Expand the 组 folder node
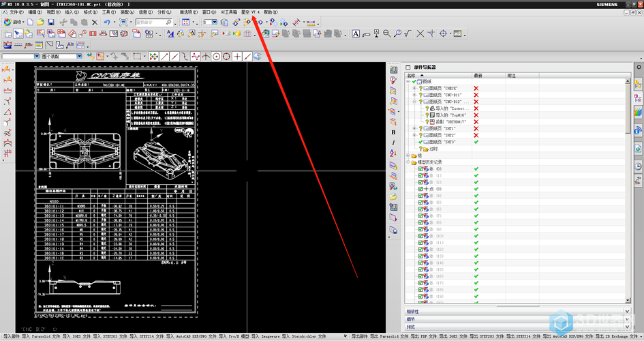The image size is (644, 341). 408,155
